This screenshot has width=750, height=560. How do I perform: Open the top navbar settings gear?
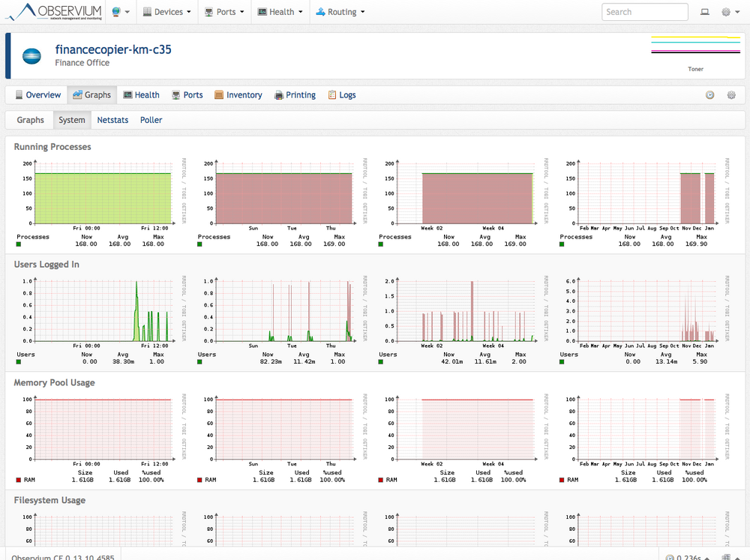(726, 12)
